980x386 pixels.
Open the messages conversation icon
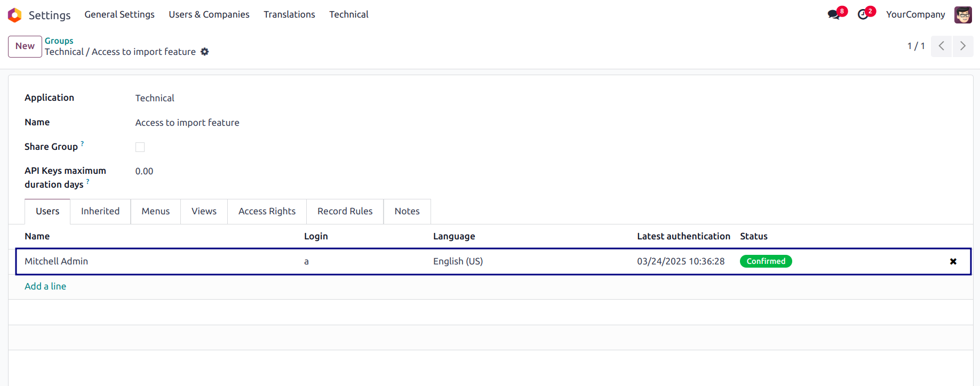coord(834,15)
